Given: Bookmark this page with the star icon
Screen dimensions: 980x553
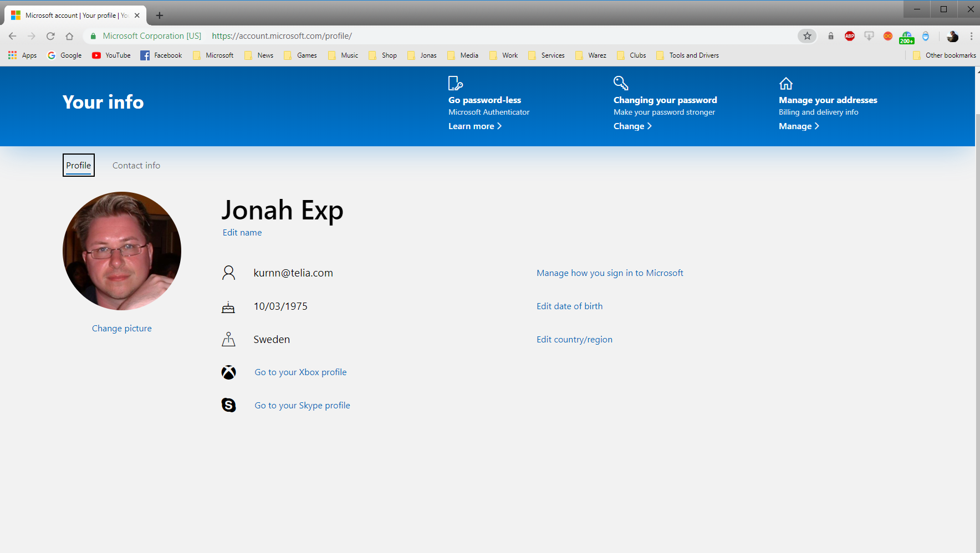Looking at the screenshot, I should coord(807,36).
